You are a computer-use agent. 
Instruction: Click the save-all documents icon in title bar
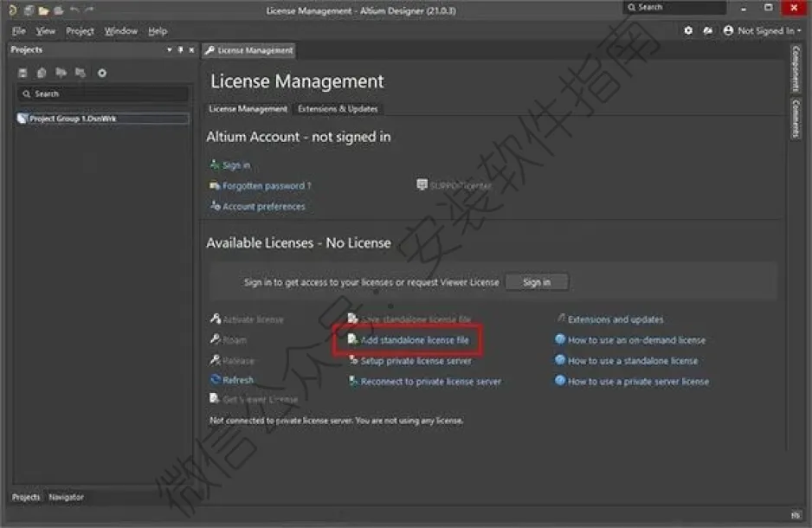(x=29, y=10)
